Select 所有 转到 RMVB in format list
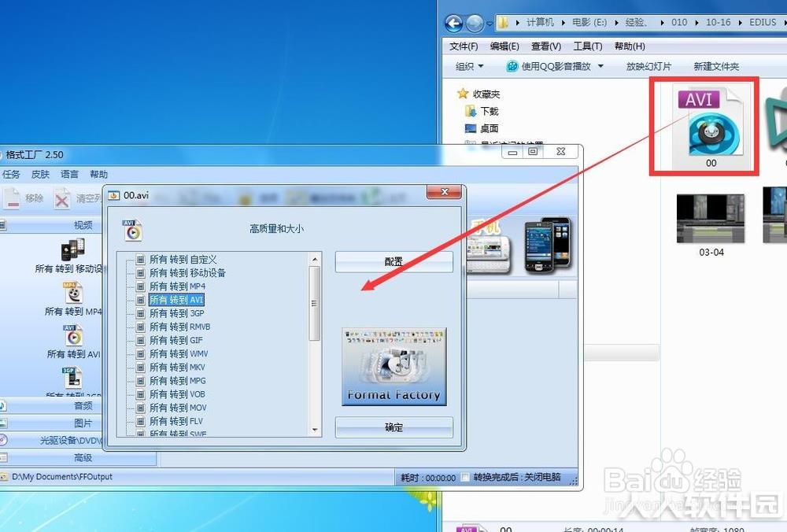Viewport: 787px width, 532px height. pos(179,327)
